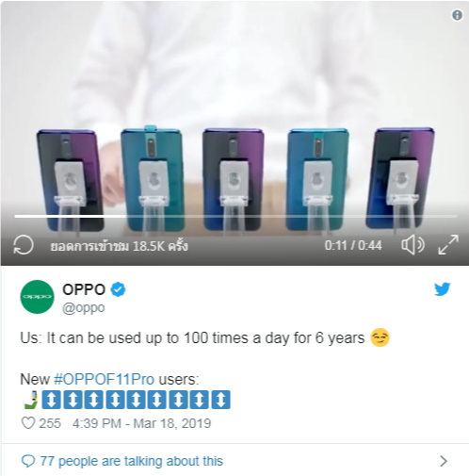Screen dimensions: 469x476
Task: Open the @oppo handle link
Action: pos(84,308)
